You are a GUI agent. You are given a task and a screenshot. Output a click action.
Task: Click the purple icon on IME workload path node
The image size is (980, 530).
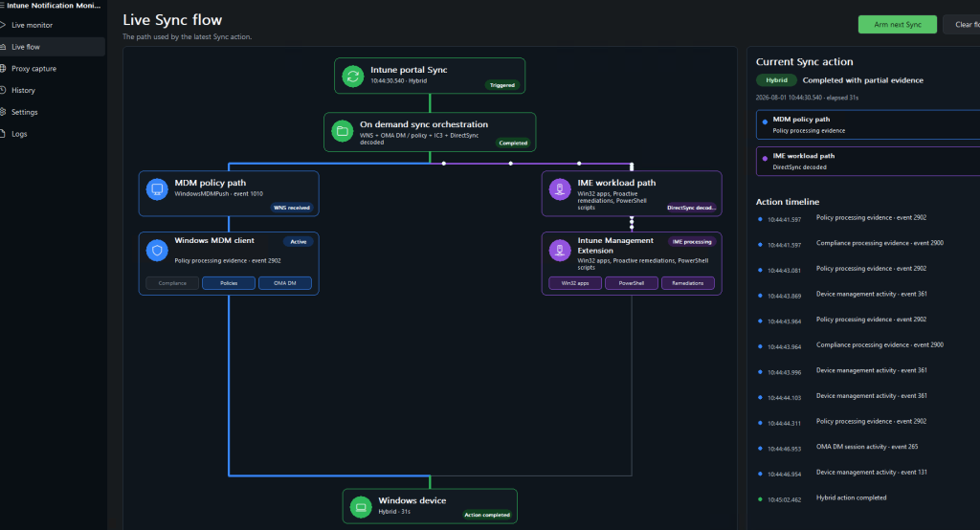(560, 188)
